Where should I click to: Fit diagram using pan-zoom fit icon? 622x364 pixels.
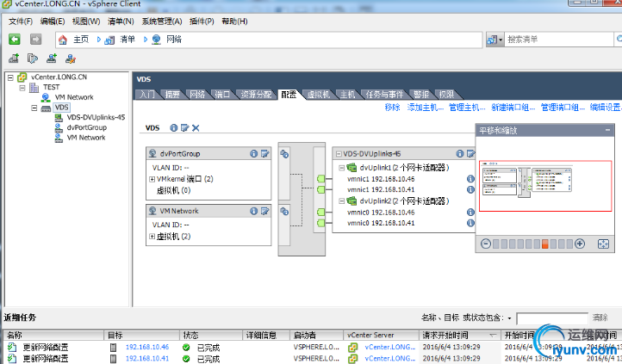pyautogui.click(x=603, y=244)
